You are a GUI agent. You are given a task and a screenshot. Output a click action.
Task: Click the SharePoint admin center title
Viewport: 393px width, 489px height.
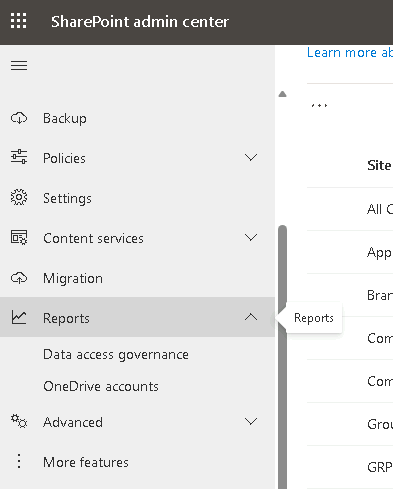(x=140, y=22)
